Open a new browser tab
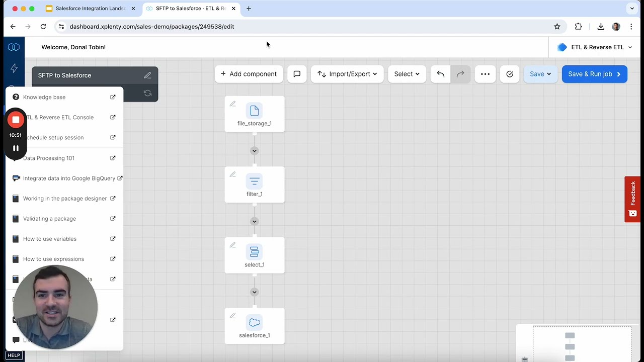This screenshot has height=362, width=644. click(x=249, y=9)
